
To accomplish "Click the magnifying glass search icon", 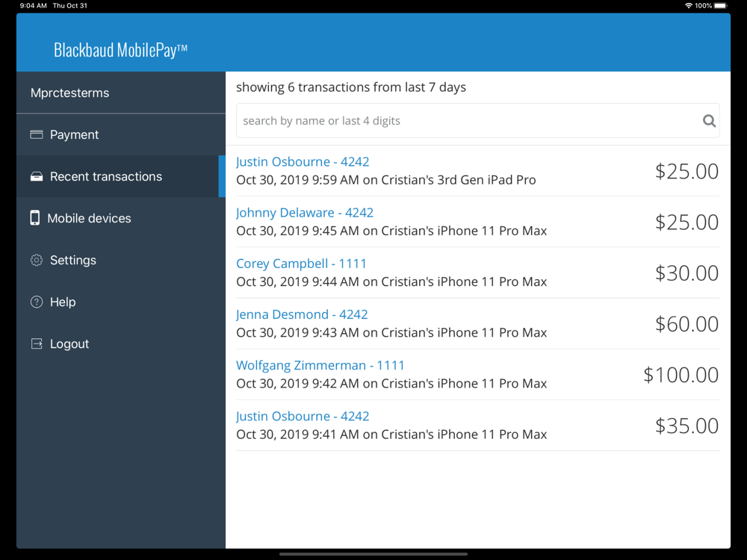I will (710, 121).
